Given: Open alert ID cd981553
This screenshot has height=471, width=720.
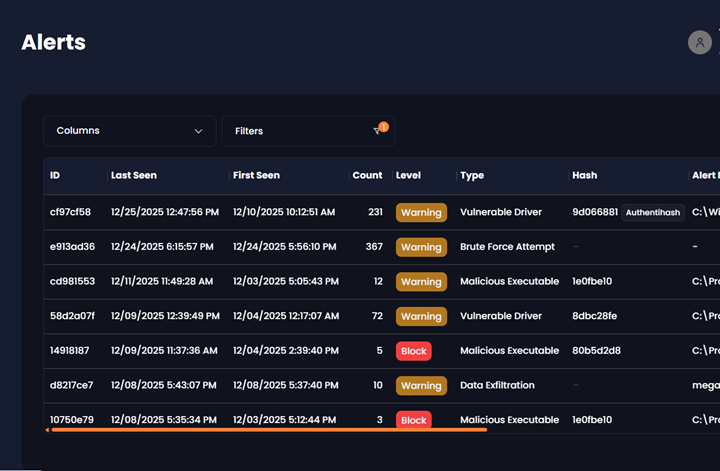Looking at the screenshot, I should 72,282.
